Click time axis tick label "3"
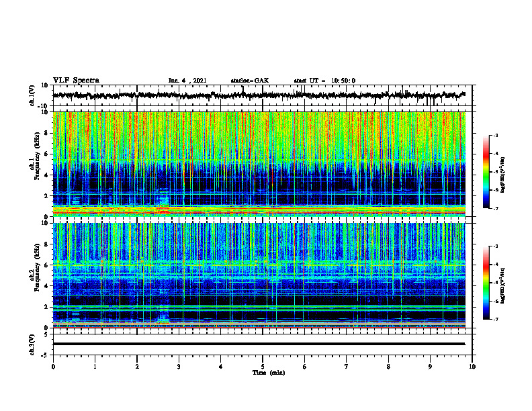Image resolution: width=532 pixels, height=411 pixels. pos(179,367)
